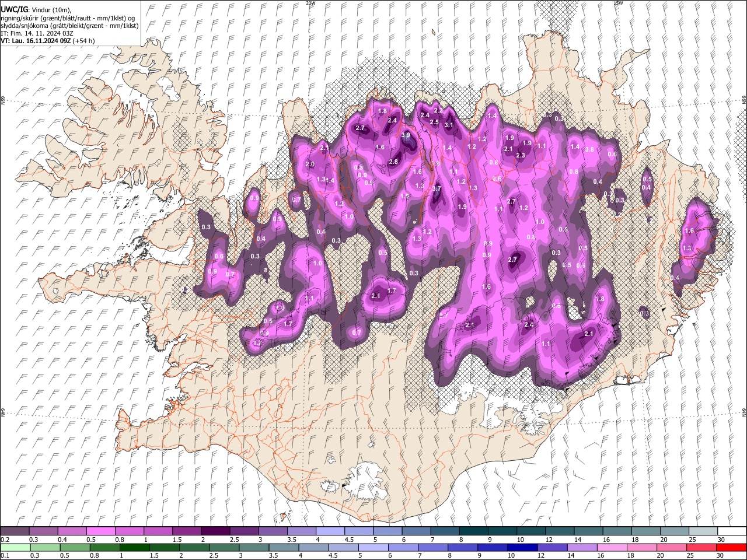The height and width of the screenshot is (560, 747).
Task: Click the '0.1' label in the rain legend
Action: click(5, 555)
